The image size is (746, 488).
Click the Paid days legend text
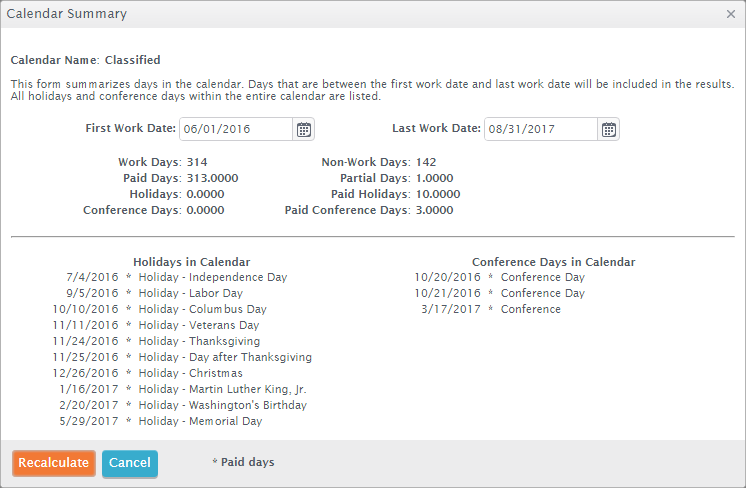[x=243, y=462]
